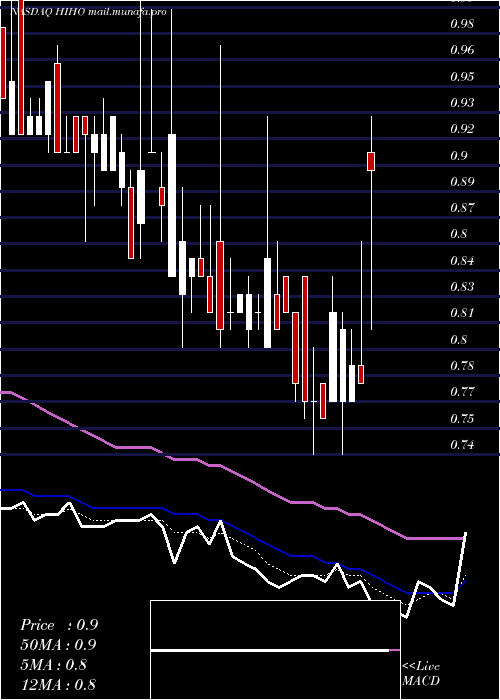Select the 0.95 price axis label
The width and height of the screenshot is (500, 700).
pyautogui.click(x=462, y=76)
